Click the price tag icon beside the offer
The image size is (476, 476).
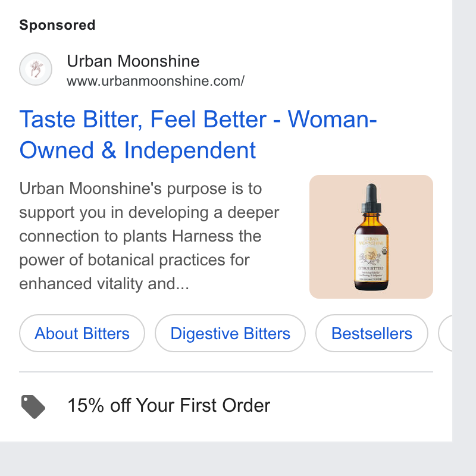pyautogui.click(x=33, y=406)
